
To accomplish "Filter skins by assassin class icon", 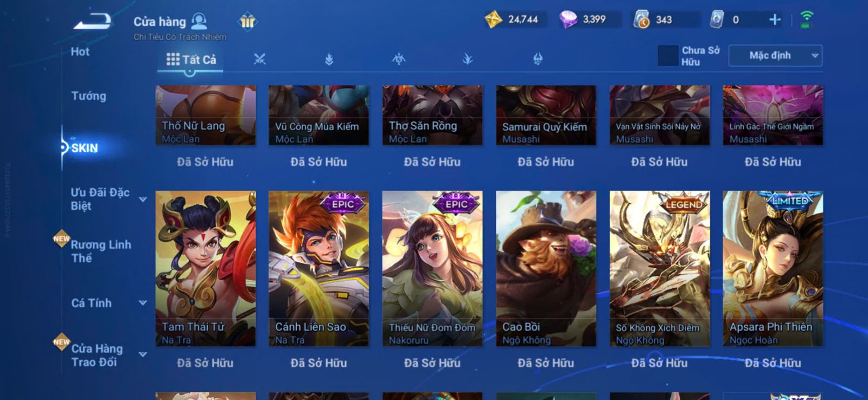I will coord(399,59).
